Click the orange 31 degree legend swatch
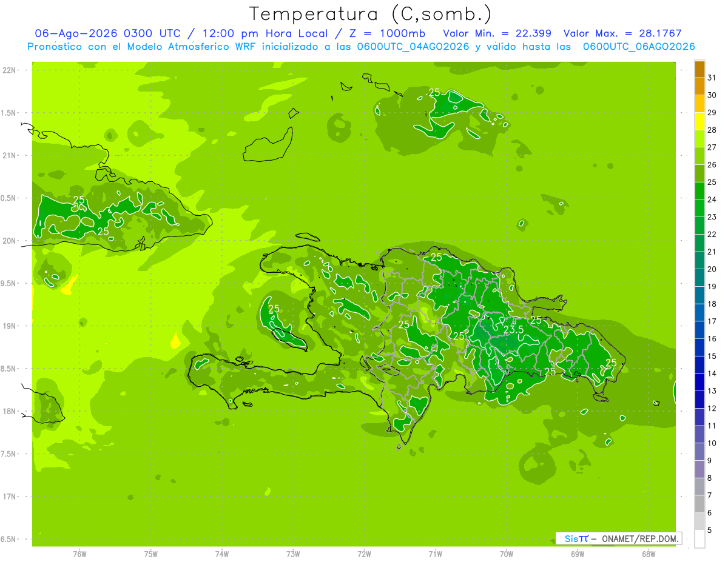This screenshot has width=728, height=562. (x=699, y=70)
